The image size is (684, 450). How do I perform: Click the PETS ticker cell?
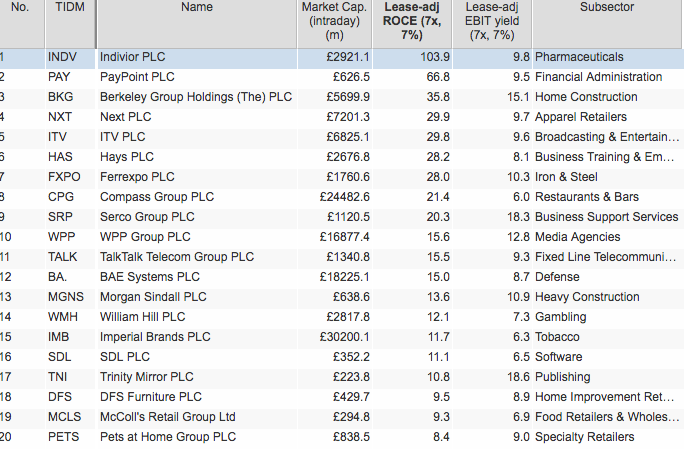coord(64,437)
